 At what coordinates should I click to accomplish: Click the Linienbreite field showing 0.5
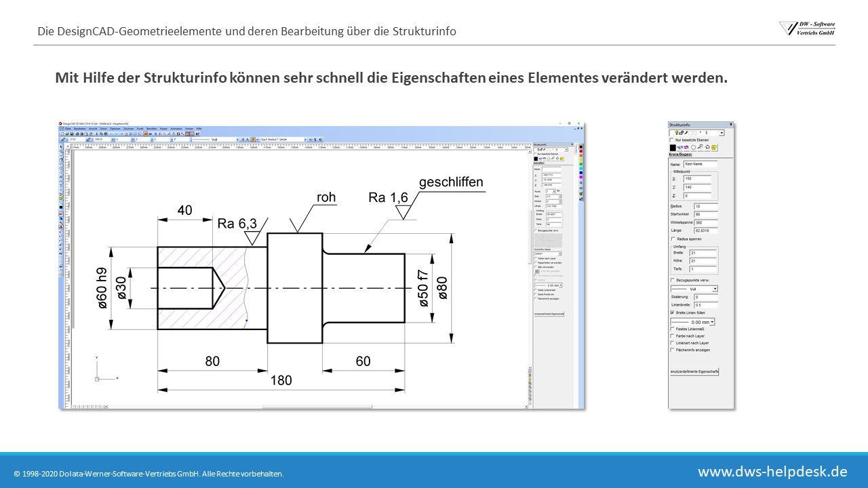(x=706, y=305)
